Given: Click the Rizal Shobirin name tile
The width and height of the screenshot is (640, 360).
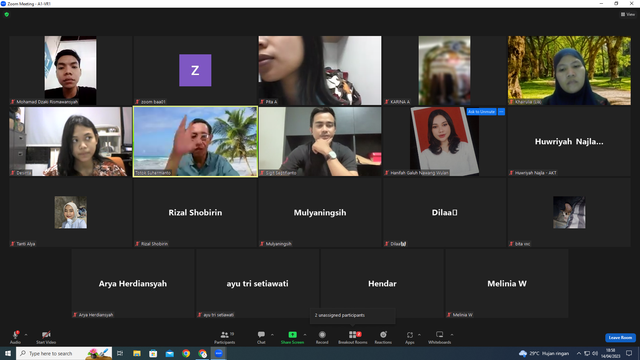Looking at the screenshot, I should click(195, 212).
